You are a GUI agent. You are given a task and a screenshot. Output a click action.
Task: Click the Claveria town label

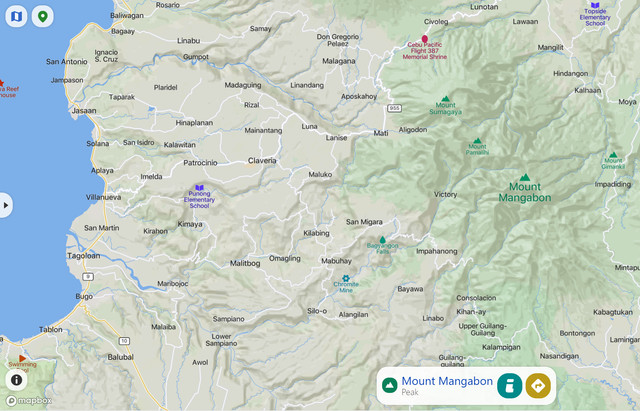coord(262,160)
